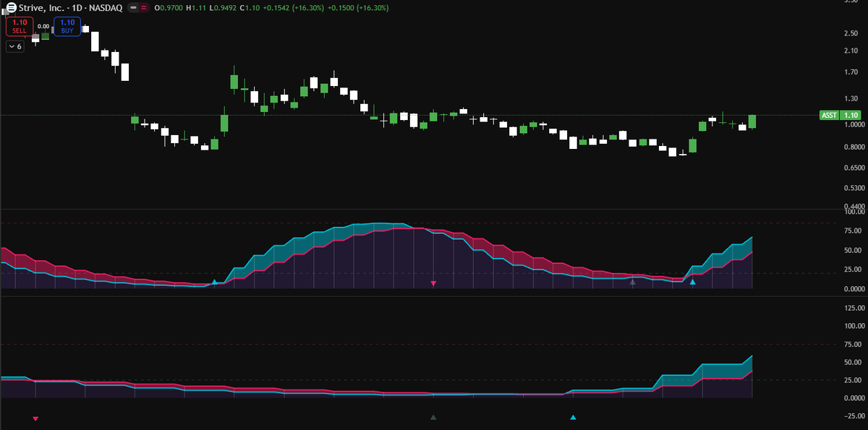Click the teal up-arrow buy signal marker
This screenshot has width=868, height=430.
692,283
